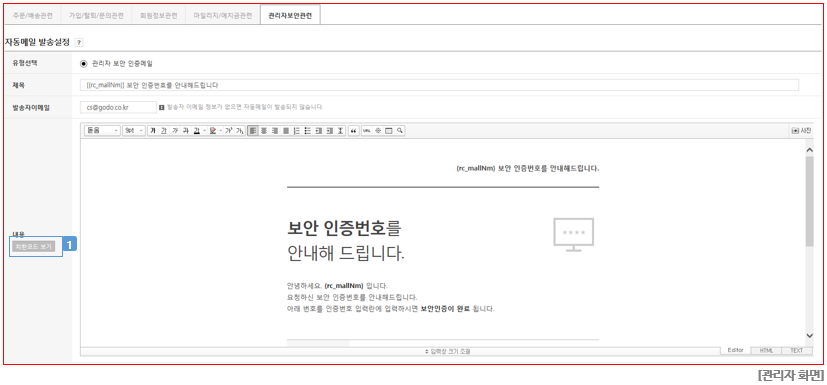Open the 9pt font size dropdown
This screenshot has height=385, width=827.
[133, 130]
